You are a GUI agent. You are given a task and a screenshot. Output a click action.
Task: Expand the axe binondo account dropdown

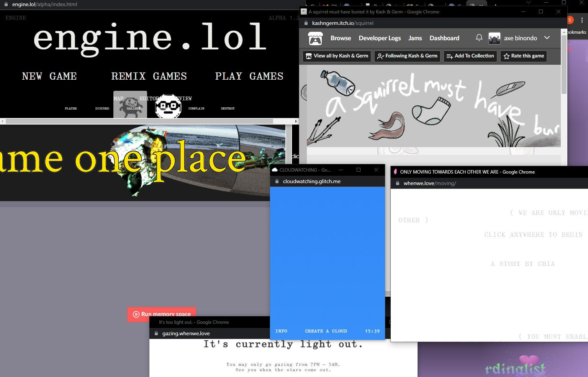pos(547,38)
